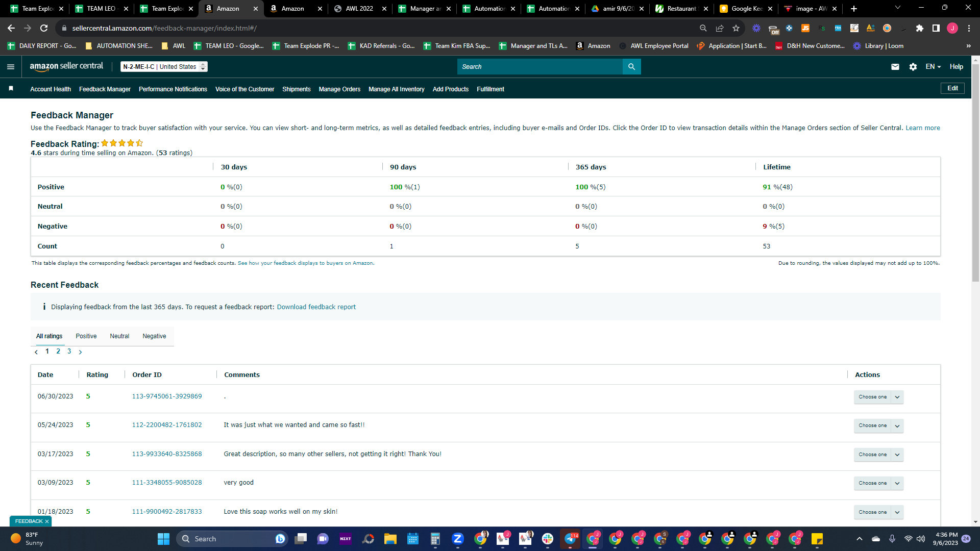Open Chrome extensions puzzle icon
Screen dimensions: 980x551
pyautogui.click(x=920, y=28)
